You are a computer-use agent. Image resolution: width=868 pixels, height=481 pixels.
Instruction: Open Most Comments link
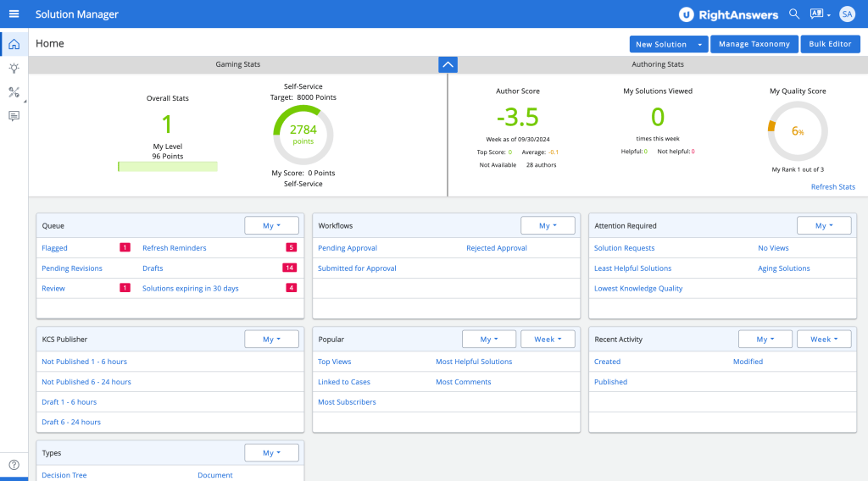(x=464, y=382)
